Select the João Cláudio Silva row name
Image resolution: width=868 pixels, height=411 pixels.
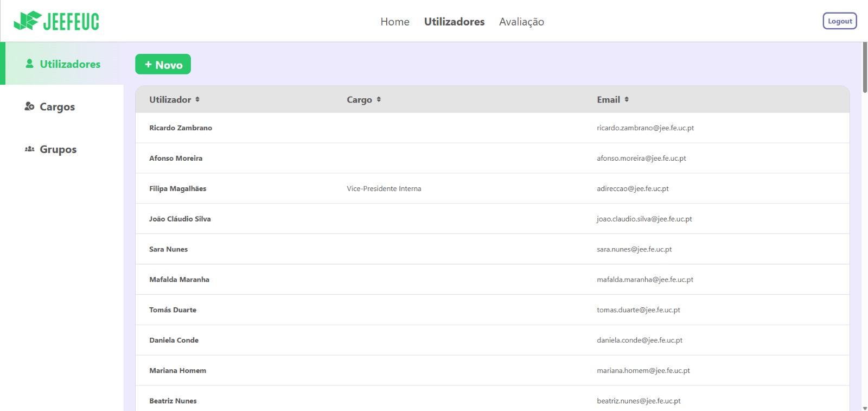point(180,219)
